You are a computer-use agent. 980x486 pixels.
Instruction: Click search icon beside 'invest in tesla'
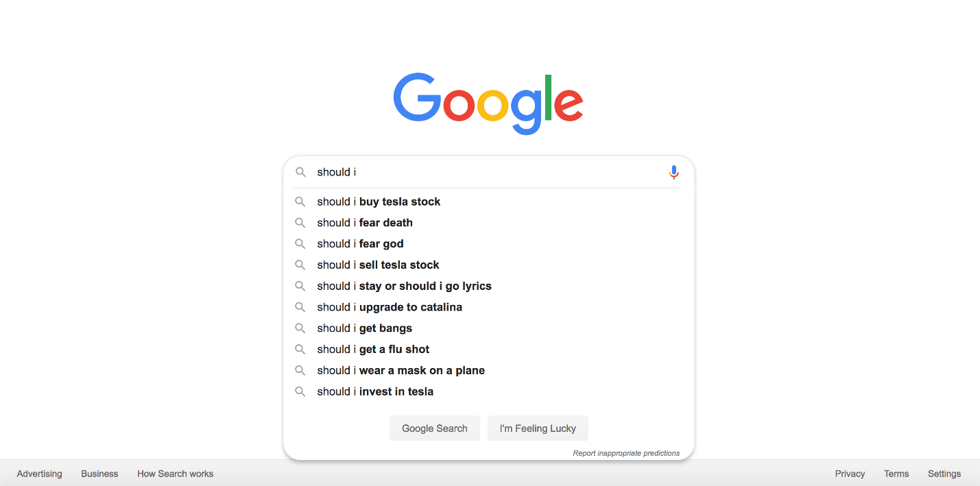(300, 391)
